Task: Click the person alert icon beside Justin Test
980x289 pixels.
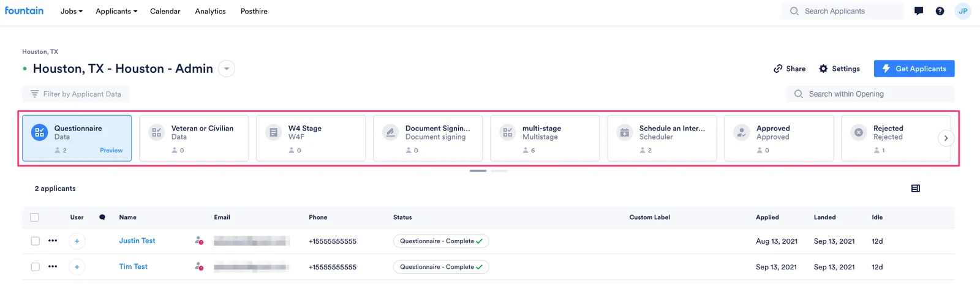Action: pos(199,241)
